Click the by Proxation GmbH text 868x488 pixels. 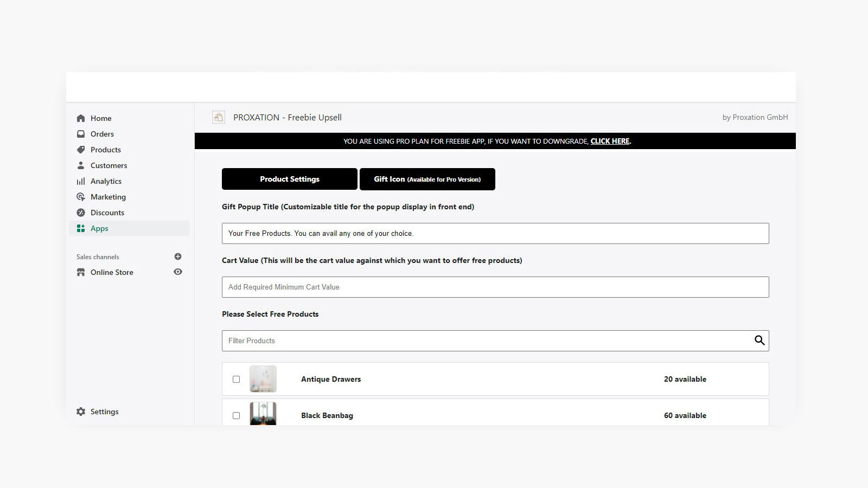(x=755, y=117)
